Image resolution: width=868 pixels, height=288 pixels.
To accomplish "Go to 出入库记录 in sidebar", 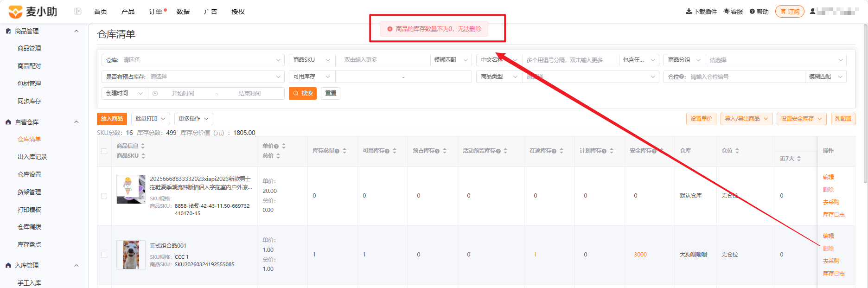I will [32, 157].
